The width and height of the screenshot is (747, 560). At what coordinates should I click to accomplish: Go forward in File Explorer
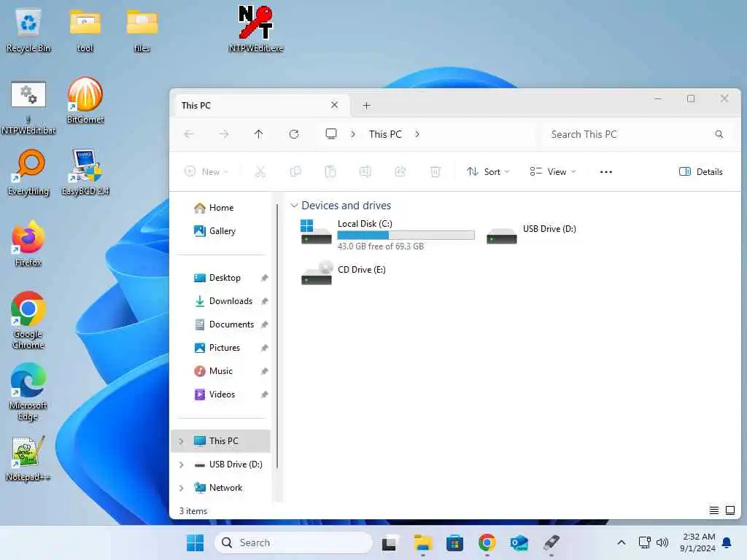pyautogui.click(x=224, y=134)
